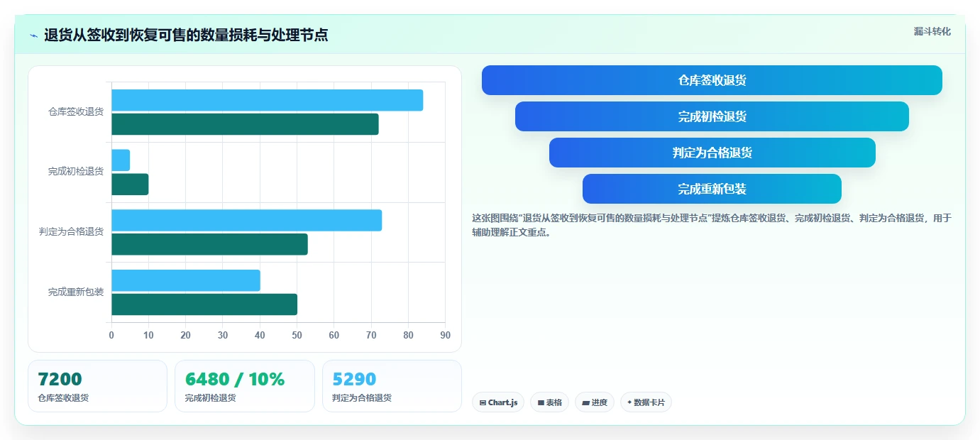Click the dark green bar for 仓库签收退货
Image resolution: width=980 pixels, height=440 pixels.
click(x=245, y=124)
